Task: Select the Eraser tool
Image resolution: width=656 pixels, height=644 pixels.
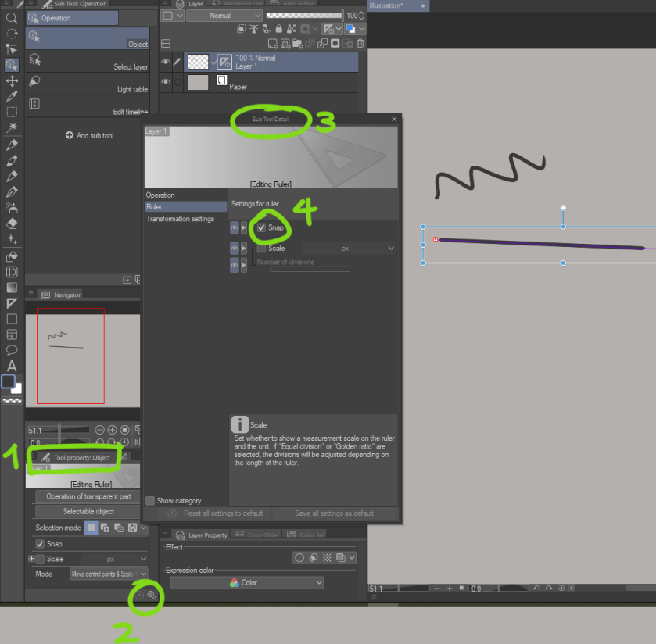Action: click(12, 224)
